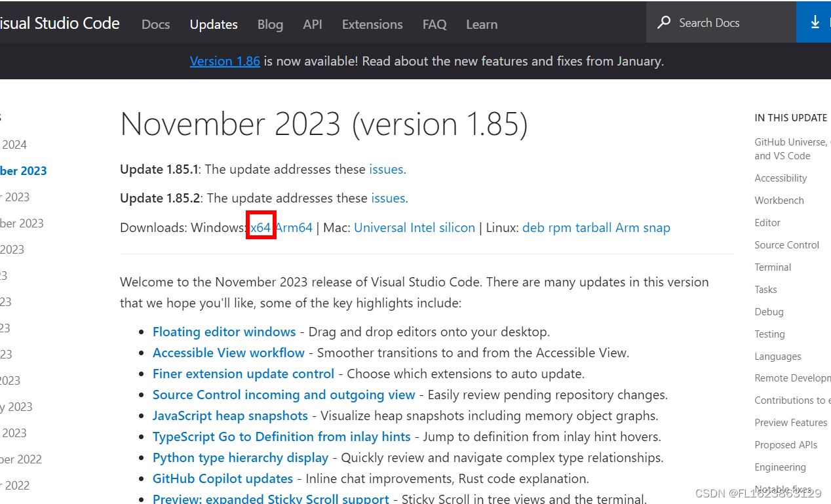Open the API navigation item
Image resolution: width=831 pixels, height=504 pixels.
[x=313, y=24]
